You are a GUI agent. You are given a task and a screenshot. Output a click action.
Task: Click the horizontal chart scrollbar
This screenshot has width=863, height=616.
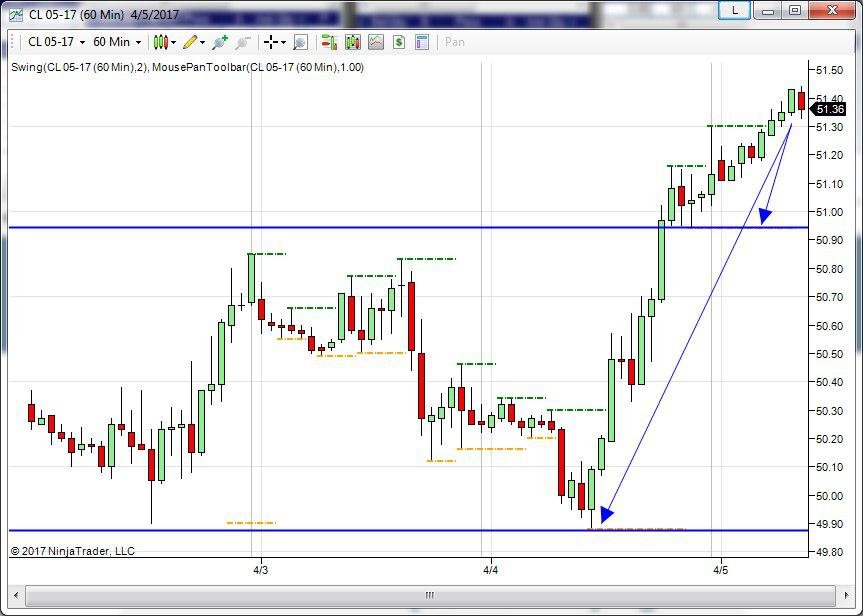click(x=430, y=595)
